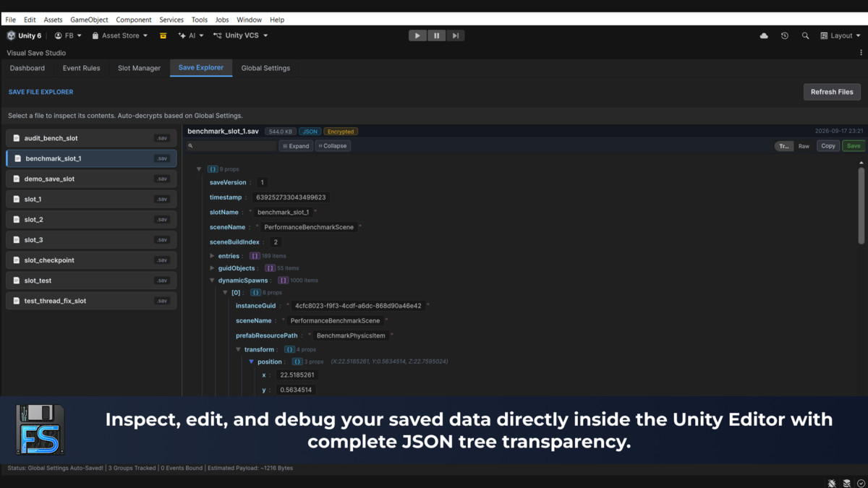Switch to the Slot Manager tab
Viewport: 868px width, 488px height.
[x=139, y=68]
